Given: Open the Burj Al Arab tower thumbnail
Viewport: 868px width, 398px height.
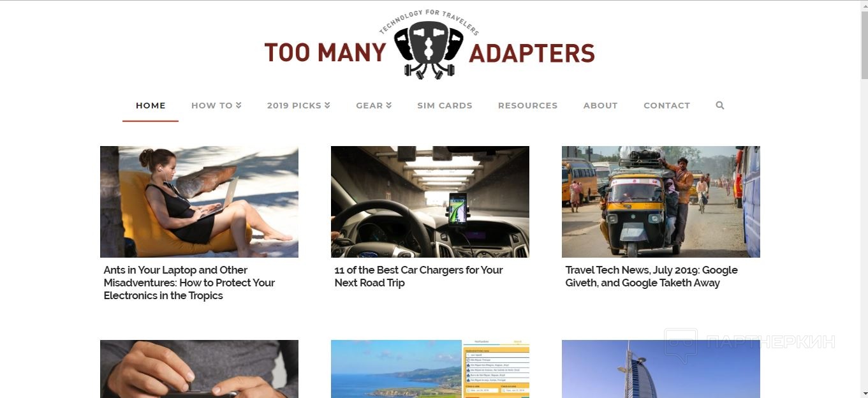Looking at the screenshot, I should click(x=661, y=369).
